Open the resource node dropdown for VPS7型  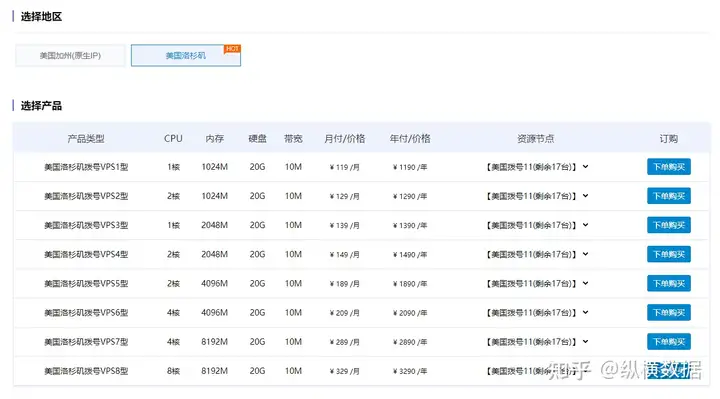tap(537, 342)
